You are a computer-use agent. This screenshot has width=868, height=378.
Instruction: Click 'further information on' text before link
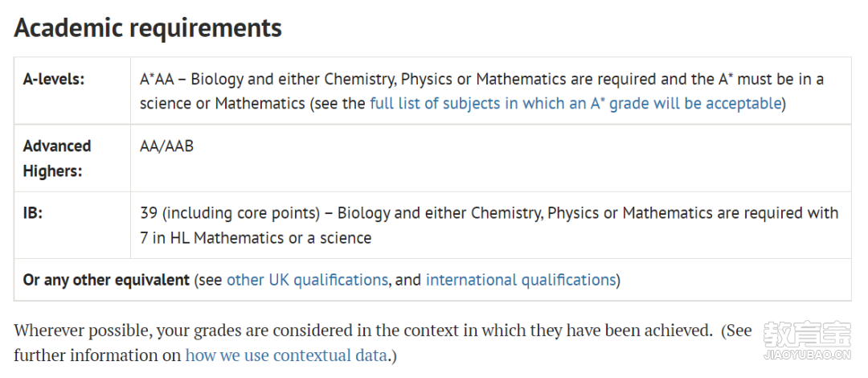coord(97,355)
